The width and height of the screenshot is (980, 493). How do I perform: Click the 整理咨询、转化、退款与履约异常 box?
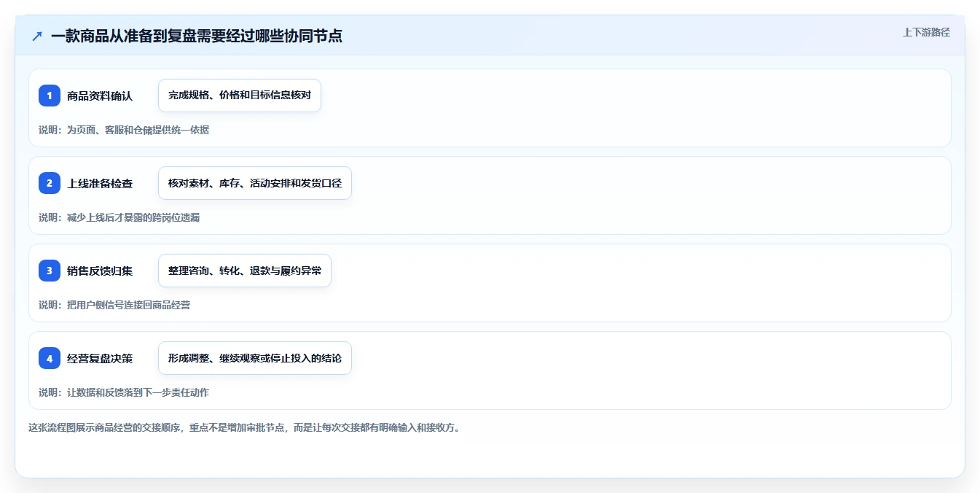(x=245, y=271)
